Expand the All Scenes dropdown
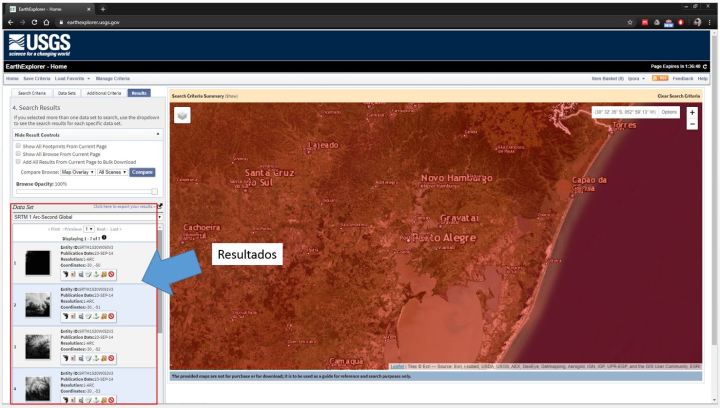The image size is (720, 408). point(112,171)
